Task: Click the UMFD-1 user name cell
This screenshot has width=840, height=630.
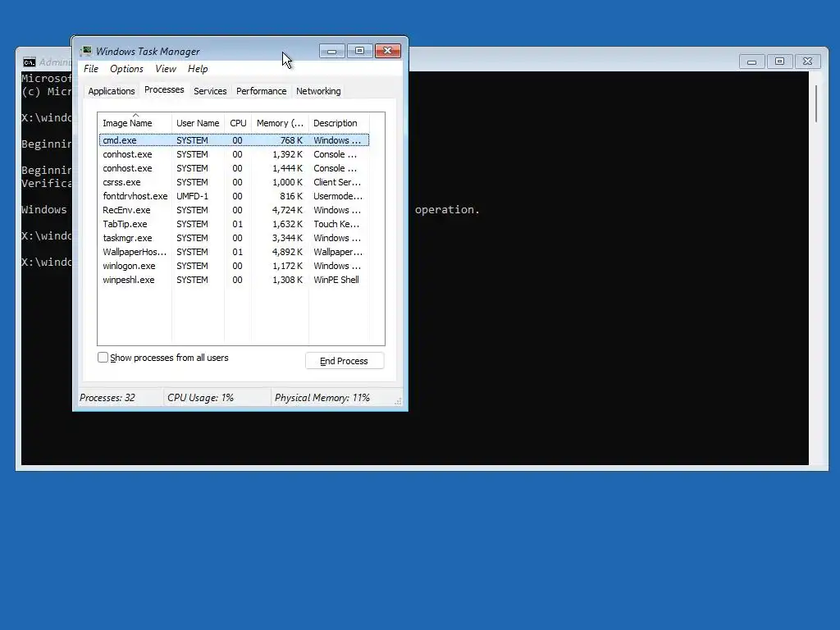Action: point(192,196)
